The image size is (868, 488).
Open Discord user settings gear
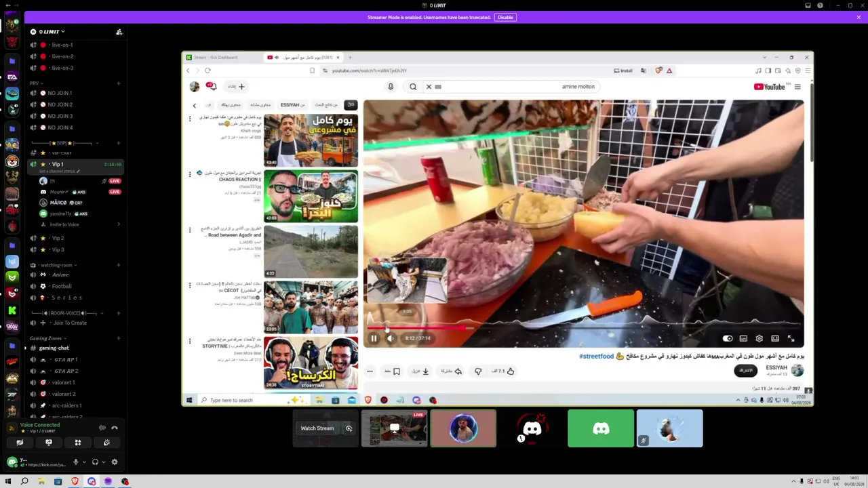tap(115, 462)
